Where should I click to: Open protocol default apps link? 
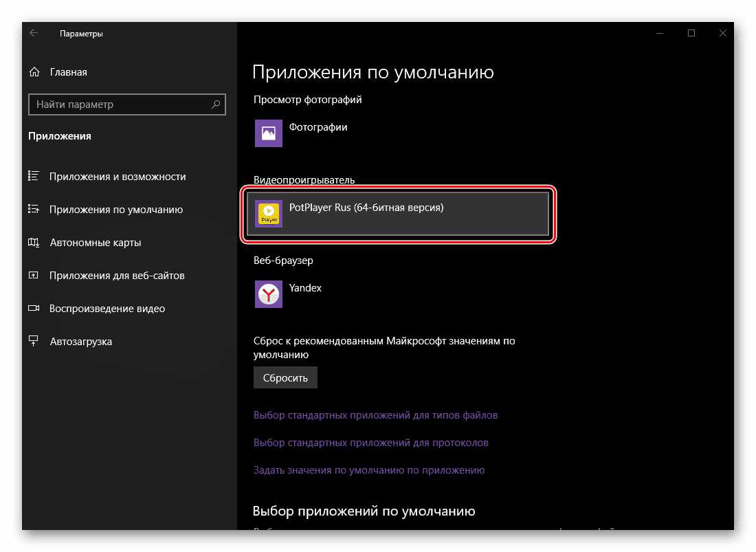click(x=371, y=442)
